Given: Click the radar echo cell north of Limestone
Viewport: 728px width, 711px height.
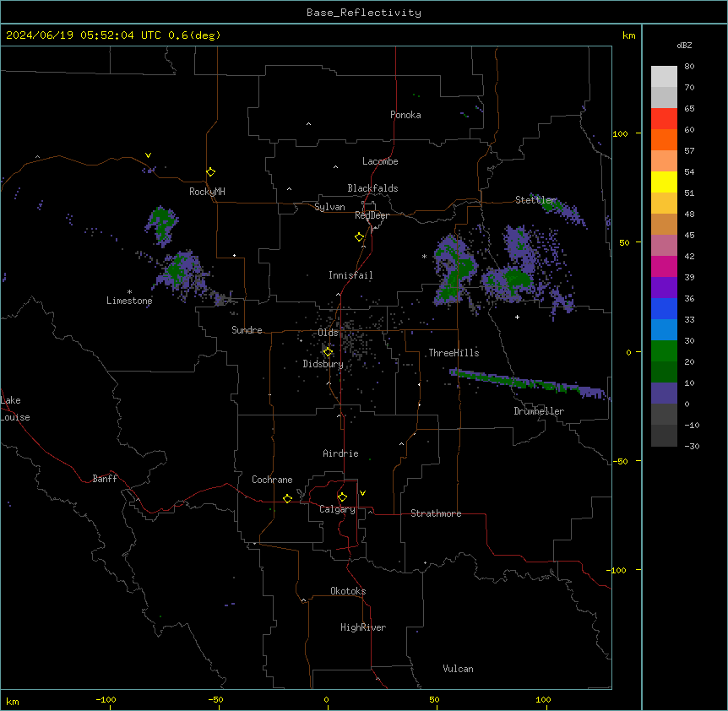Looking at the screenshot, I should tap(161, 225).
